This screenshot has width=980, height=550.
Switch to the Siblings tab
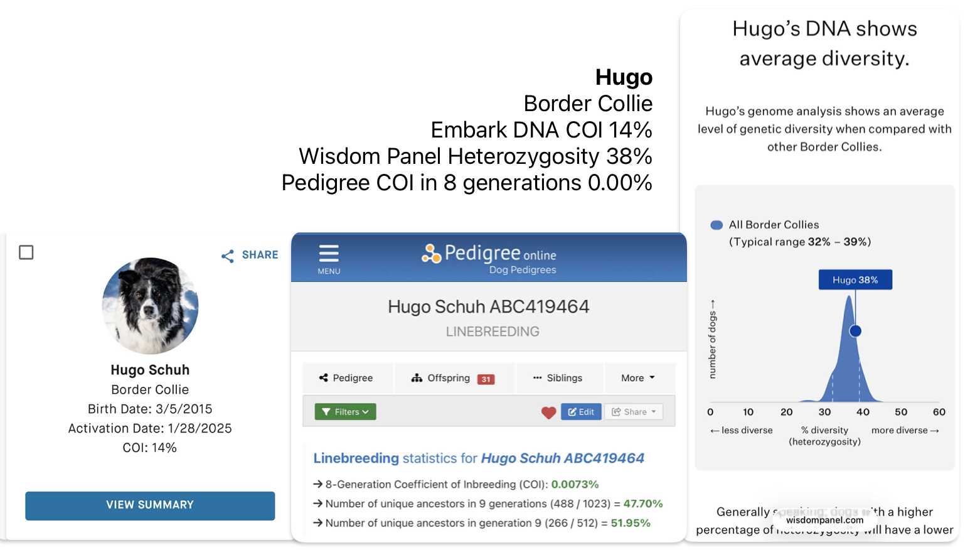(x=558, y=378)
